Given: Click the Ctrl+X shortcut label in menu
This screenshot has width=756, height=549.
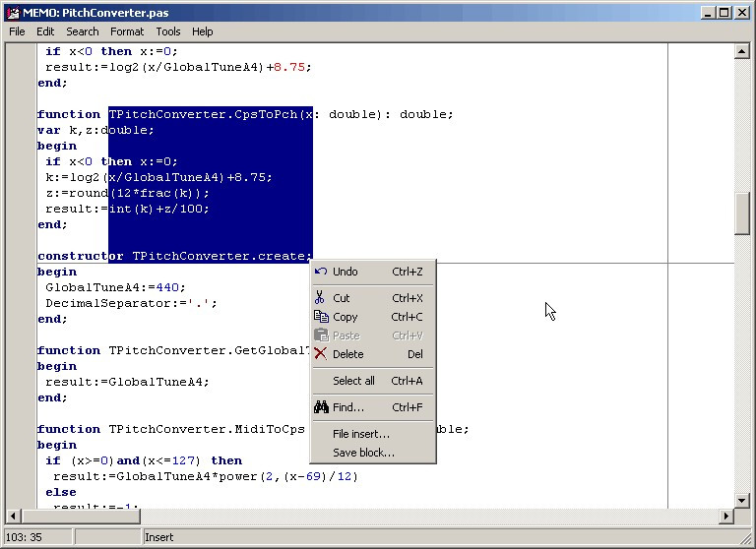Looking at the screenshot, I should (x=407, y=298).
